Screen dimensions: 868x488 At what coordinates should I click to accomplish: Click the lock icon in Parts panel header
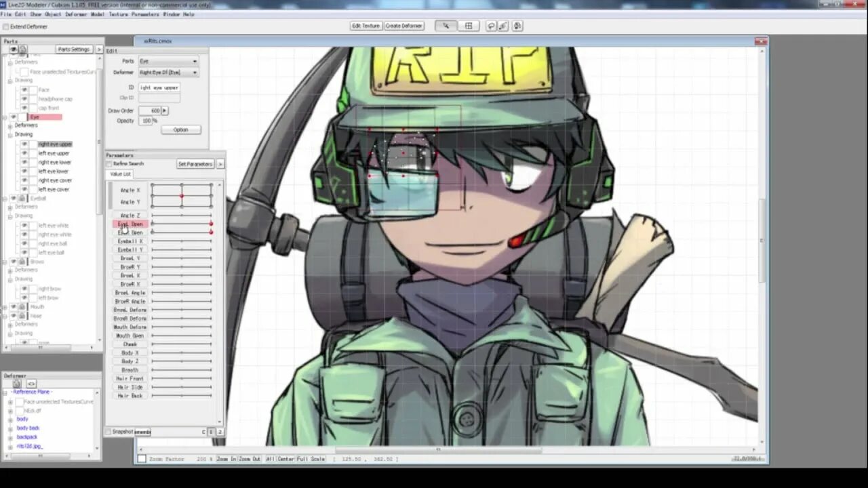pyautogui.click(x=22, y=49)
